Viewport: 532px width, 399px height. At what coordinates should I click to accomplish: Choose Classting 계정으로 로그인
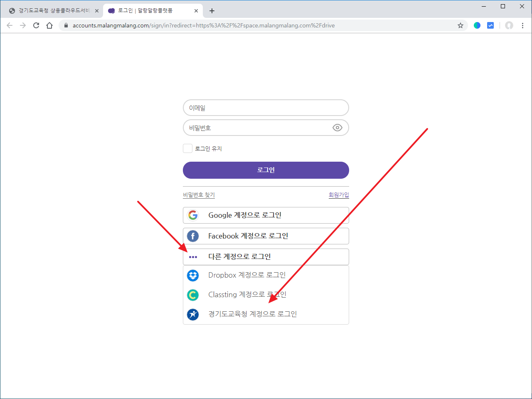tap(266, 295)
